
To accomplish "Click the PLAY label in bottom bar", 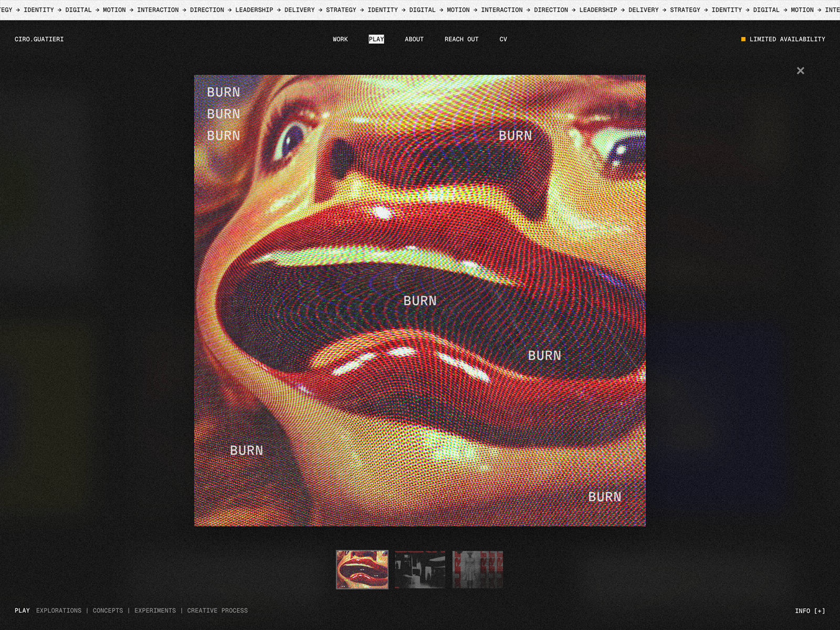I will pos(23,611).
